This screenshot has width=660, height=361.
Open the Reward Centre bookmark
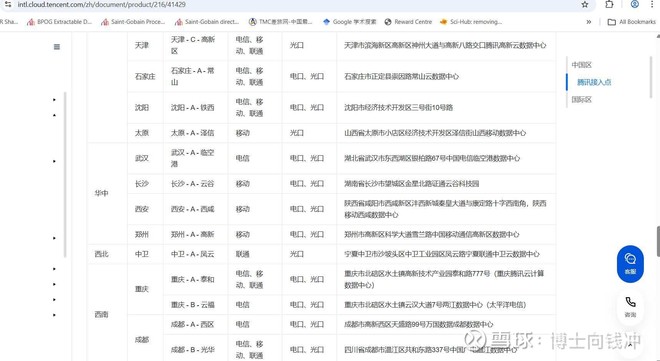click(x=408, y=22)
